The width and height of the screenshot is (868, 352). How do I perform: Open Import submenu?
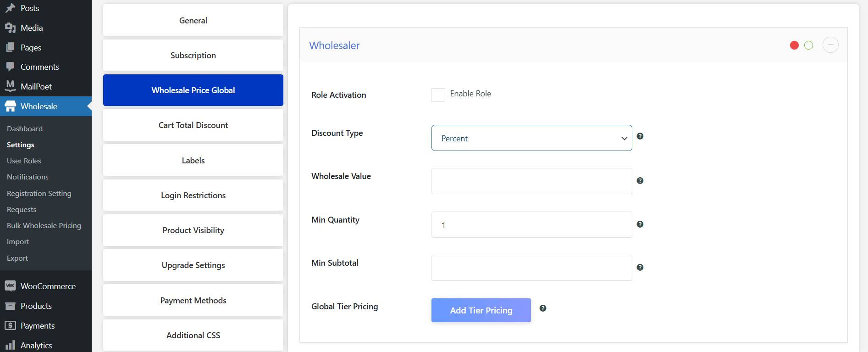click(x=18, y=241)
